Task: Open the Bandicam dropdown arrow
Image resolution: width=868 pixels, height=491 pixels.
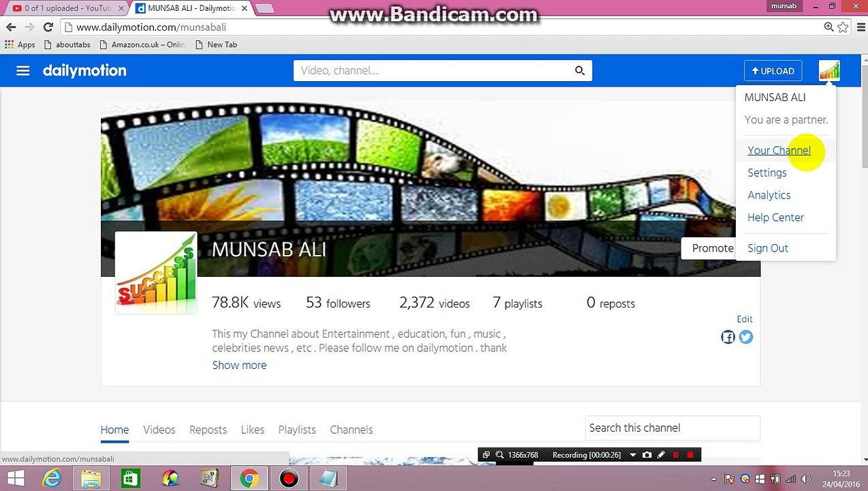Action: pos(633,455)
